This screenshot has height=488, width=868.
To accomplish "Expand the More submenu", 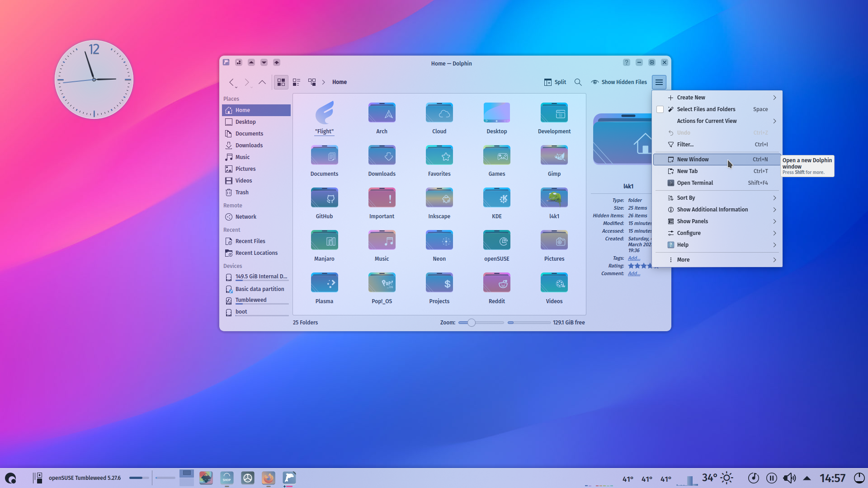I will click(717, 260).
